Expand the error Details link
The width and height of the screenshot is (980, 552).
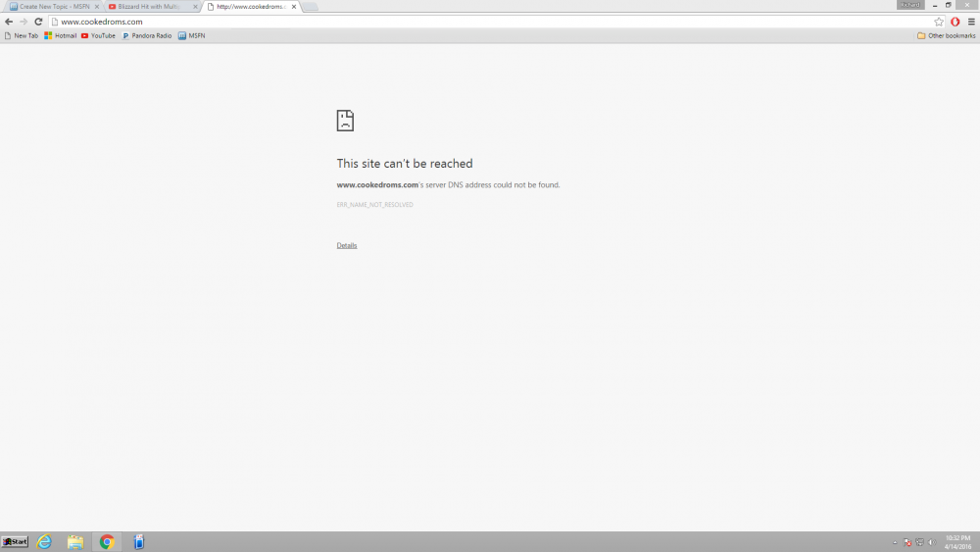(x=347, y=245)
